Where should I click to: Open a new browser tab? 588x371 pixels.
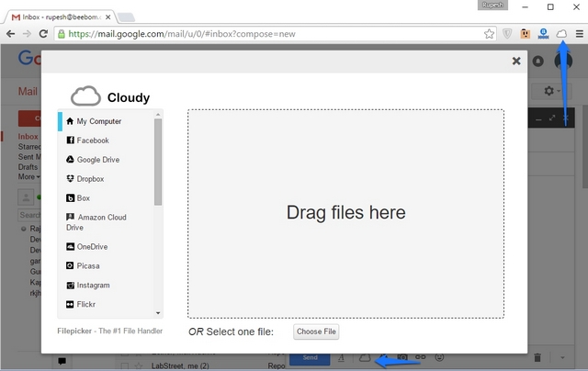tap(126, 17)
